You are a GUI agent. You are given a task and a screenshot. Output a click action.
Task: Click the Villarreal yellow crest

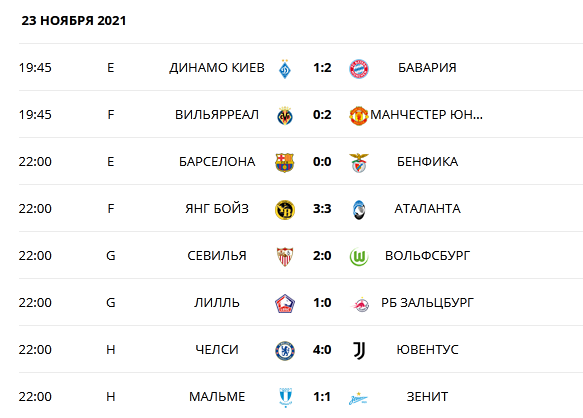coord(285,116)
